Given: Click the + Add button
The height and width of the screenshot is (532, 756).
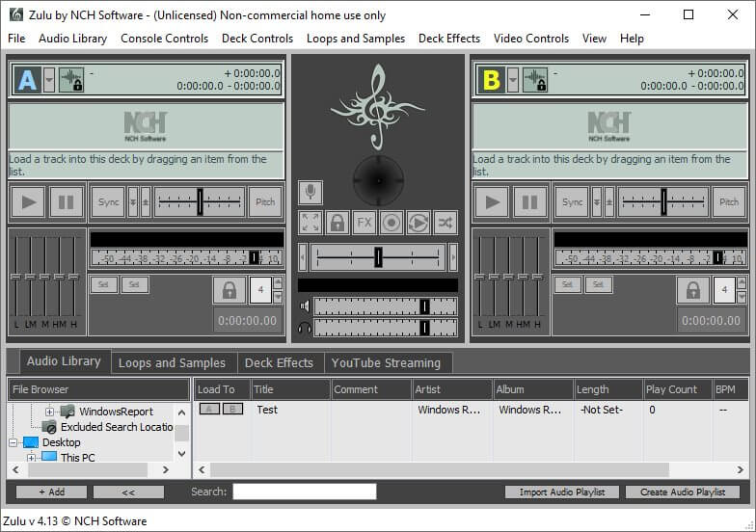Looking at the screenshot, I should coord(52,492).
